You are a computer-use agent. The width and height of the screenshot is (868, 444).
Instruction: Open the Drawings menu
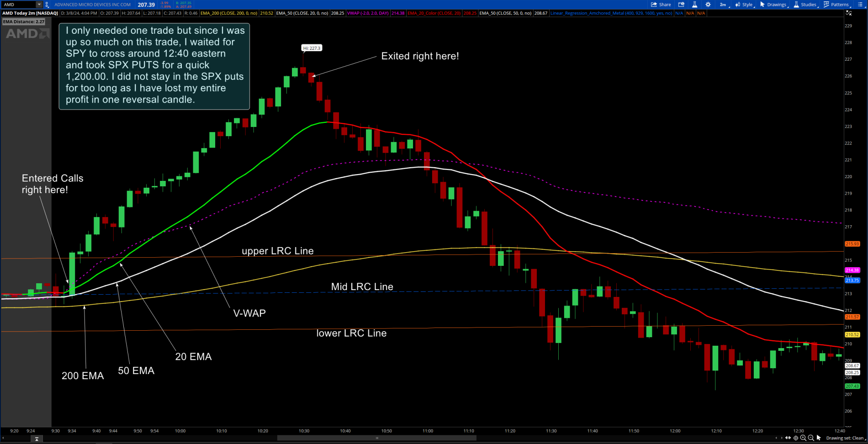coord(773,5)
